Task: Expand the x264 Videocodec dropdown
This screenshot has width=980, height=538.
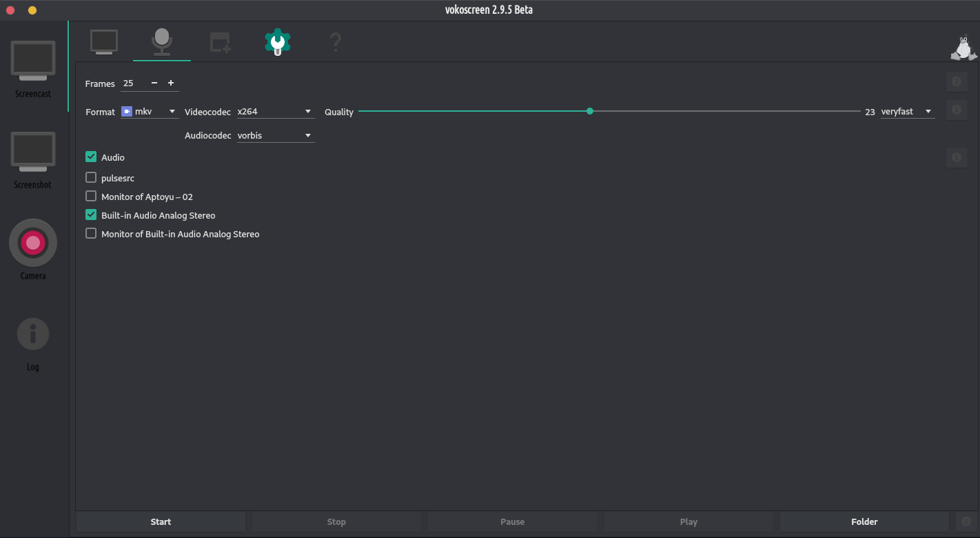Action: pyautogui.click(x=276, y=112)
